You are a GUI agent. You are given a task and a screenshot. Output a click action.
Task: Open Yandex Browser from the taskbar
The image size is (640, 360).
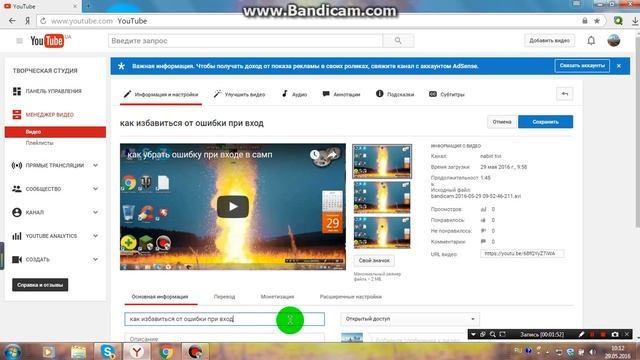point(137,351)
